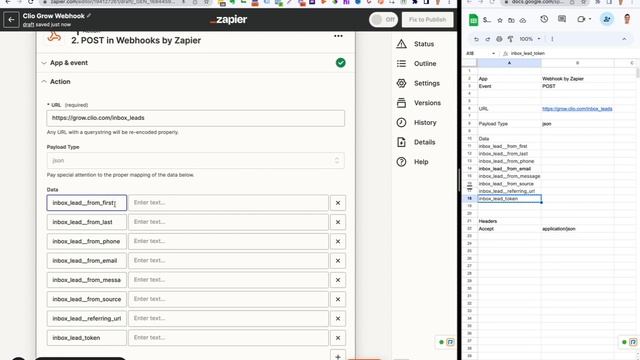Screen dimensions: 640x360
Task: Open History in the Zapier sidebar
Action: (416, 122)
